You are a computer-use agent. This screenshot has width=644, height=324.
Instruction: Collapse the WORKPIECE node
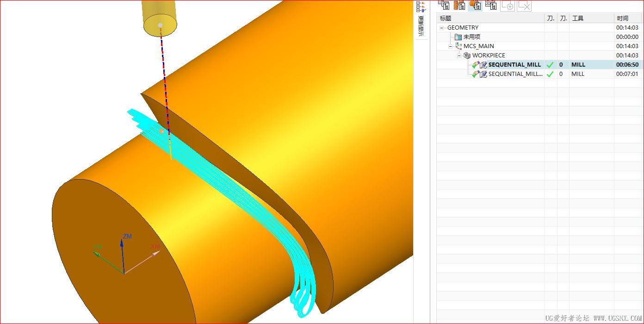[x=459, y=56]
